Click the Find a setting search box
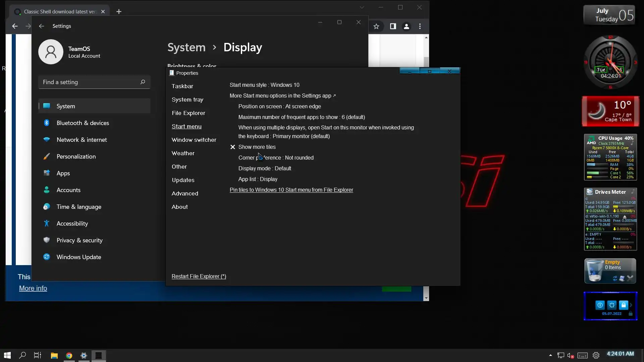Screen dimensions: 644x362 pyautogui.click(x=91, y=82)
